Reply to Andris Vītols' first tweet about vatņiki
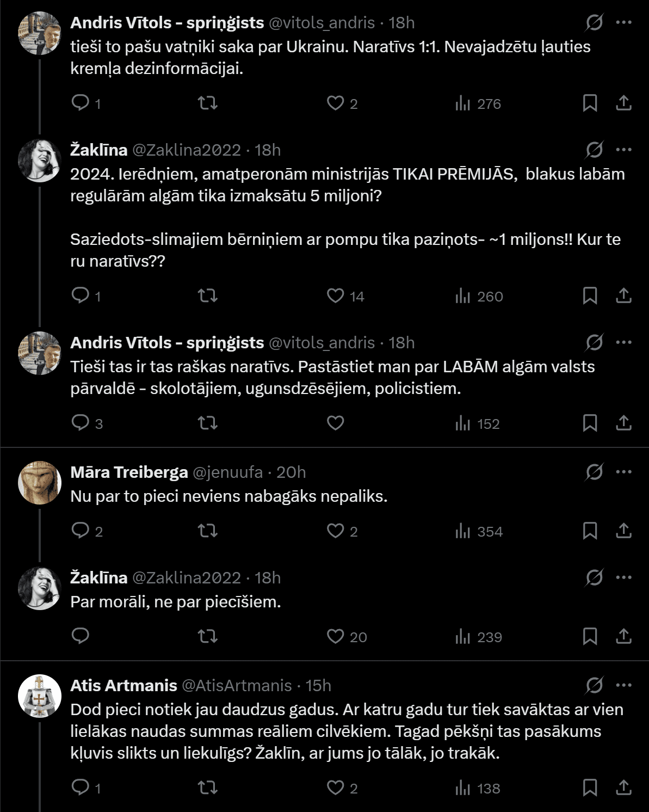The width and height of the screenshot is (649, 812). (x=81, y=103)
